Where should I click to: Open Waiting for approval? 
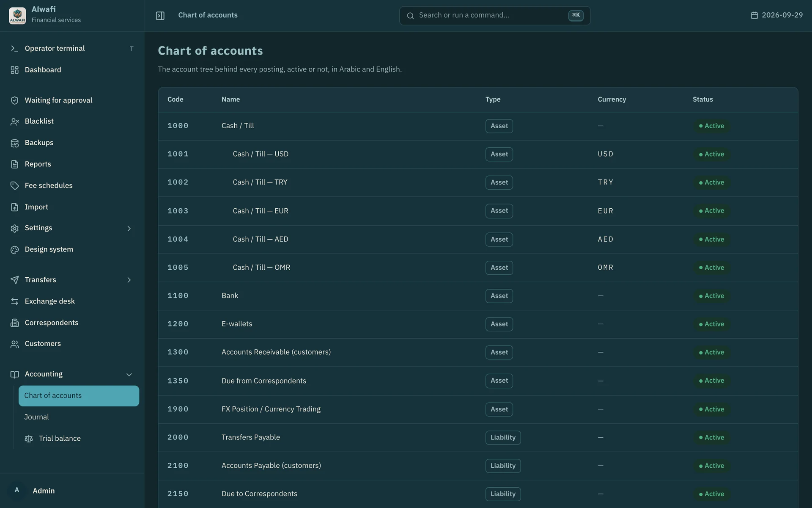tap(72, 100)
